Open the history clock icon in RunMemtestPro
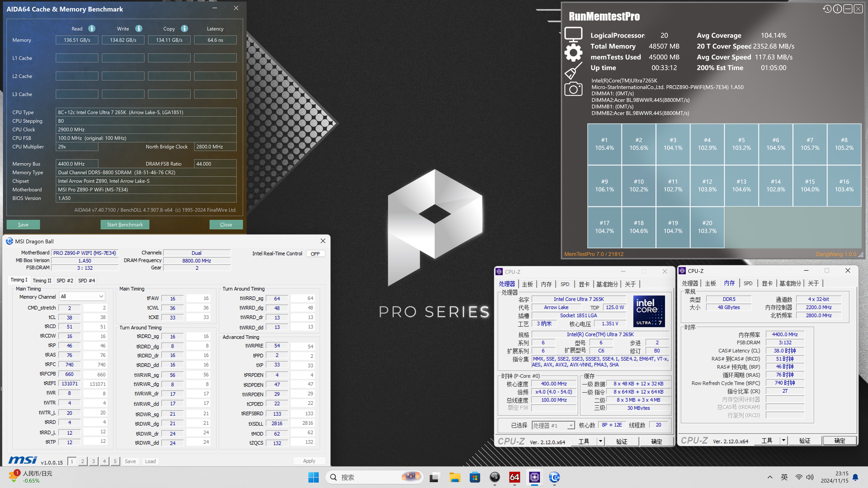The image size is (868, 488). (827, 9)
